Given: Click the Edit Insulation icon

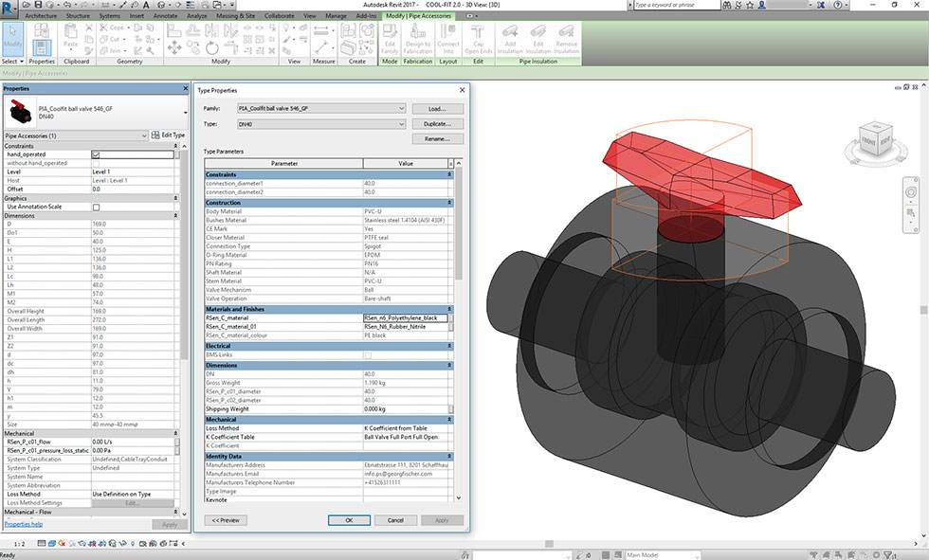Looking at the screenshot, I should (538, 39).
